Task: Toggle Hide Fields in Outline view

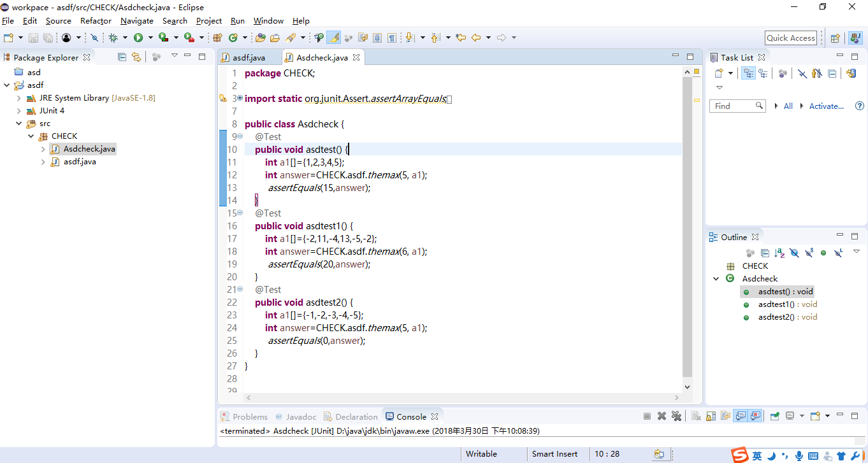Action: [x=794, y=253]
